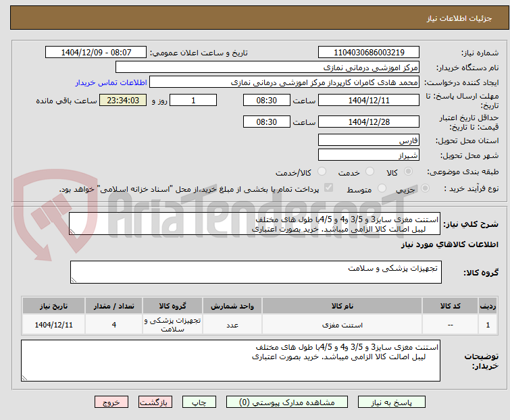Select the جزیی purchase type radio
Viewport: 510px width, 420px height.
tap(425, 188)
